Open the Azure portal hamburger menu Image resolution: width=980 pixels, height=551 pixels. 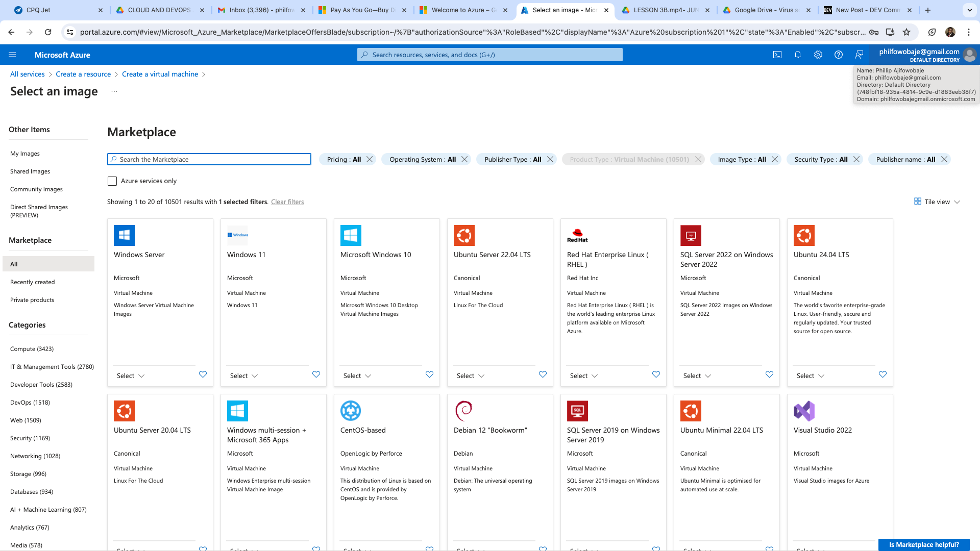13,55
